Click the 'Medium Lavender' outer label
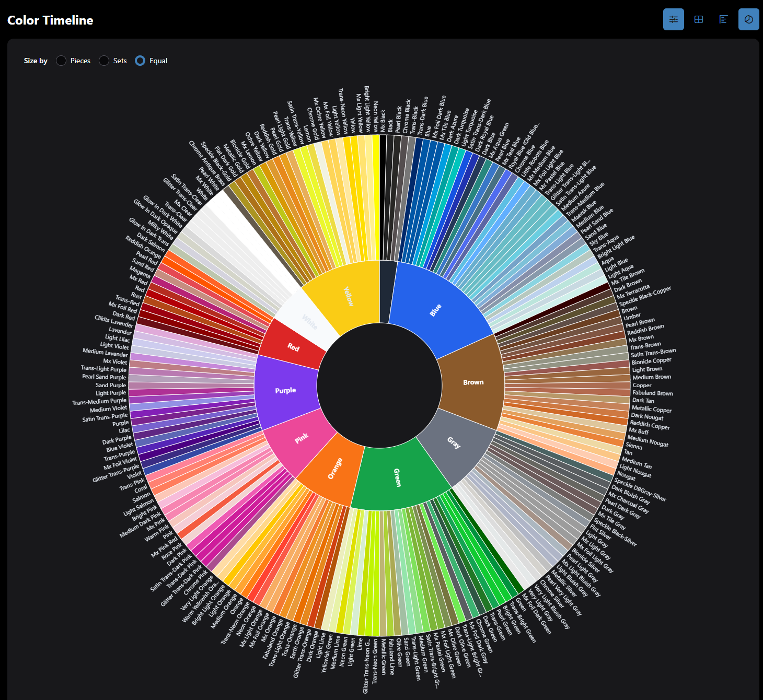 point(105,353)
